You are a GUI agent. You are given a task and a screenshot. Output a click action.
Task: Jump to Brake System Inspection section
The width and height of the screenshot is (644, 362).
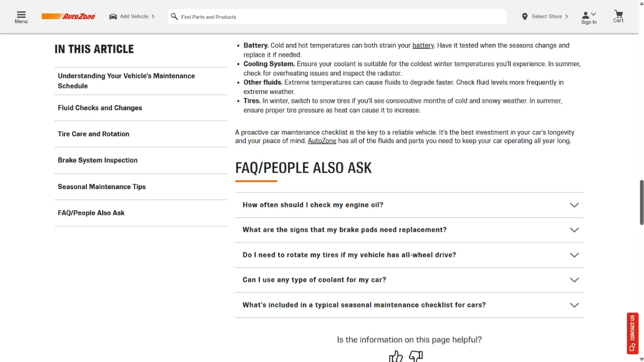coord(98,160)
